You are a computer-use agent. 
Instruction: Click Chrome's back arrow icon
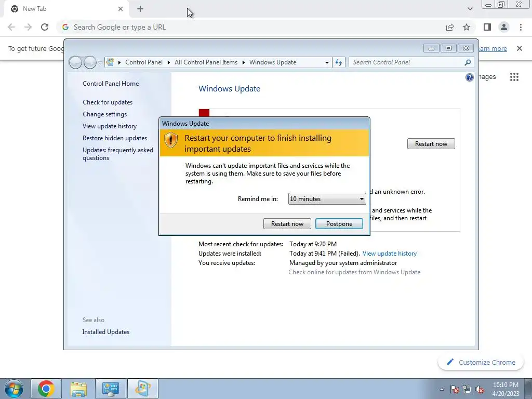click(11, 27)
